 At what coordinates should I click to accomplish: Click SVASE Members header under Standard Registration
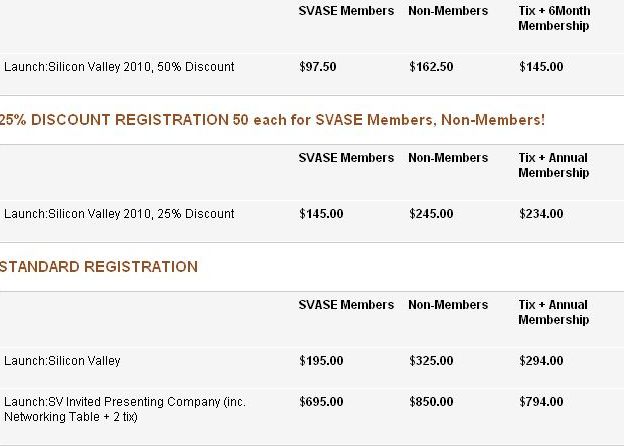point(339,305)
